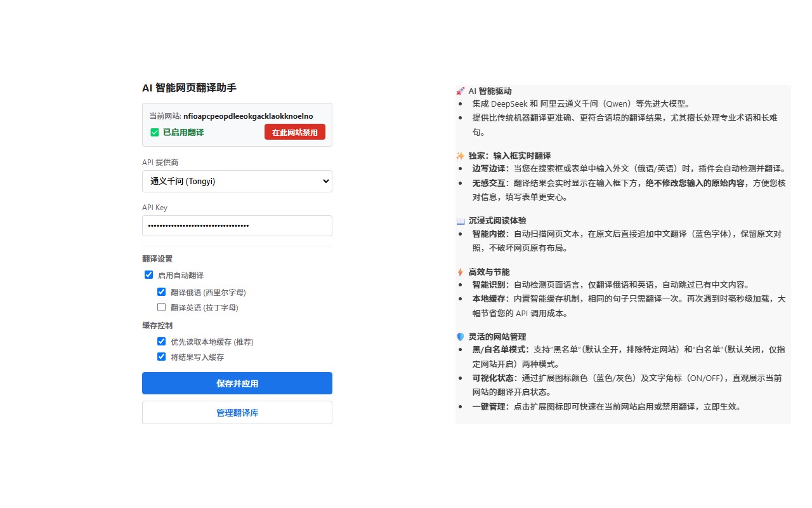
Task: Click 在此网站禁用 red button
Action: (295, 132)
